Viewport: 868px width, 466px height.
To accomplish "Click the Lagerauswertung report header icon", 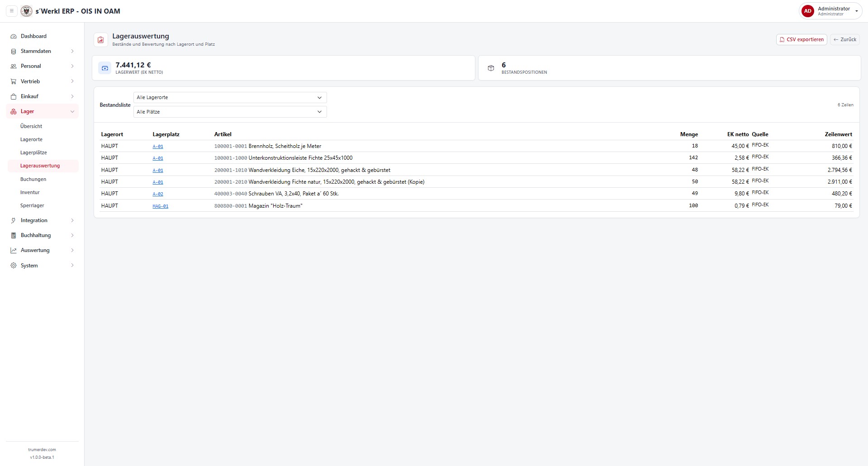I will (101, 40).
